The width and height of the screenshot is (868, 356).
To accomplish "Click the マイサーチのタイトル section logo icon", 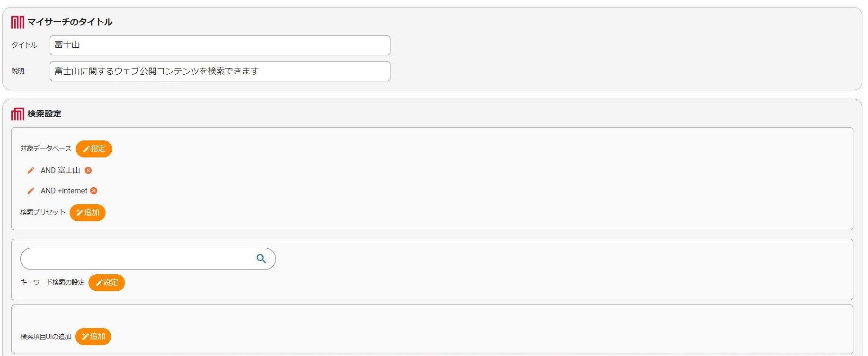I will click(x=18, y=22).
